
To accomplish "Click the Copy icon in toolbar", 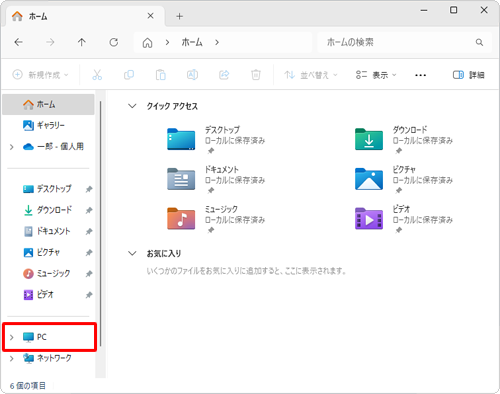I will click(x=129, y=75).
